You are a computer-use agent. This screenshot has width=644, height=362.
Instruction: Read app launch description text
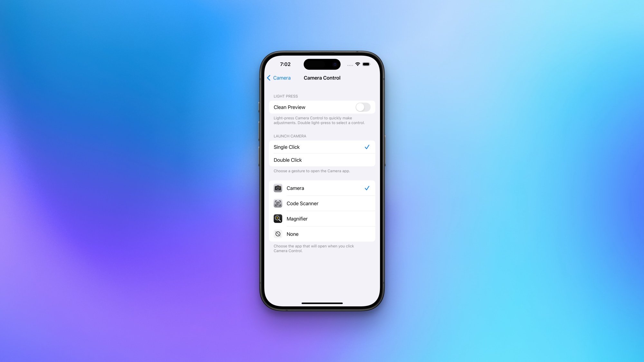tap(314, 248)
